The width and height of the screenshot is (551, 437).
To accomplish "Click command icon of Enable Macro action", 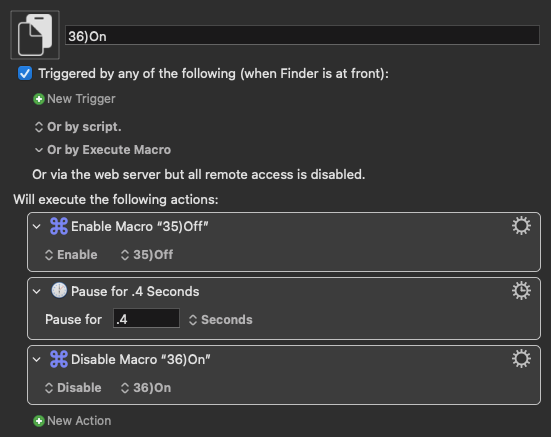I will click(x=59, y=226).
